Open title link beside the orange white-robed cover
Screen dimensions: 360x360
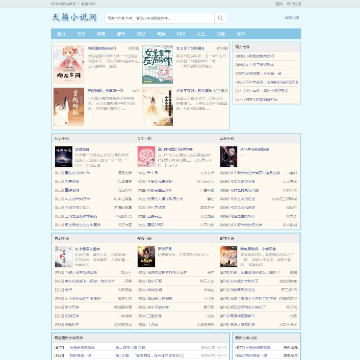pos(106,90)
